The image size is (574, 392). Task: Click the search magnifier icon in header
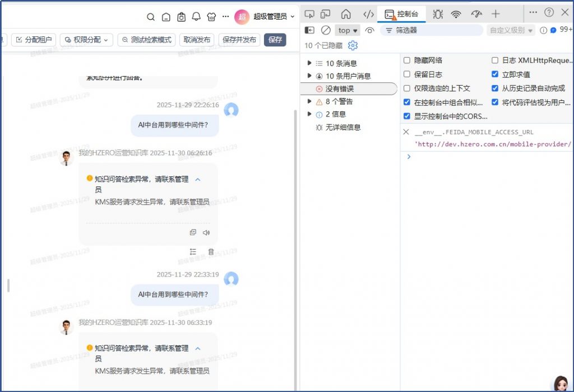pos(151,17)
